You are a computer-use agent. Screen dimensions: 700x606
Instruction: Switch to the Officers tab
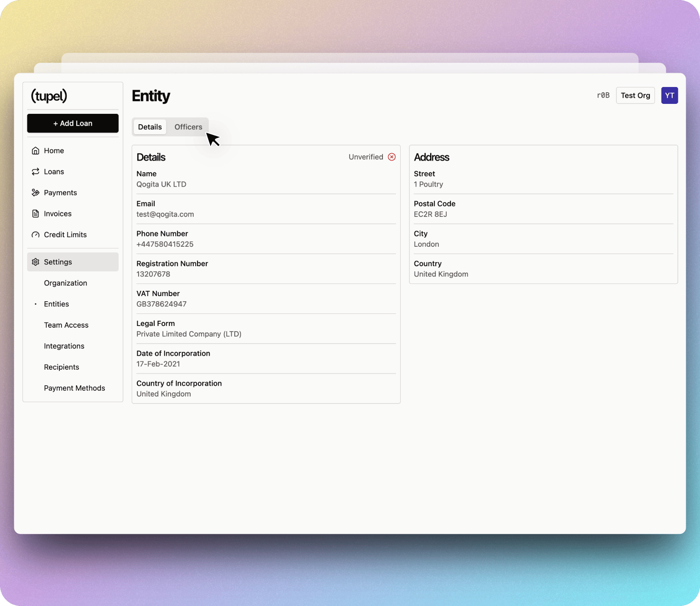pos(188,127)
